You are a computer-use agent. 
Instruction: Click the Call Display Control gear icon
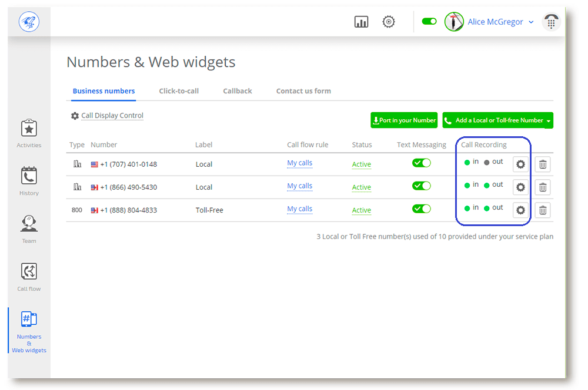tap(75, 116)
